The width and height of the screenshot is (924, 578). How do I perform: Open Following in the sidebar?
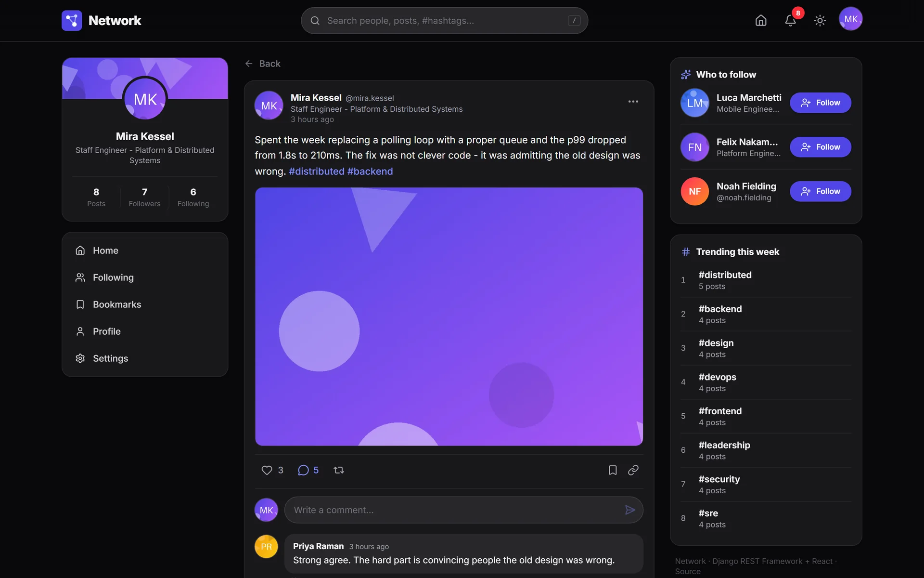(x=145, y=277)
